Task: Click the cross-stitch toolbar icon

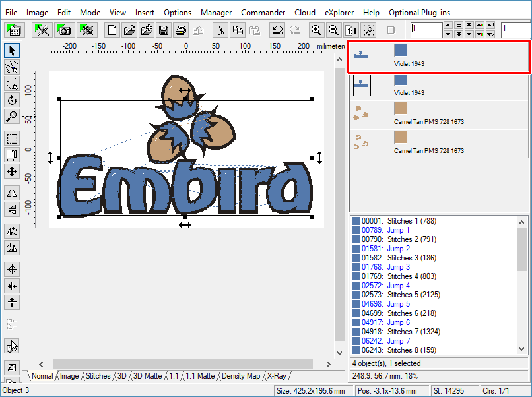Action: [x=87, y=30]
